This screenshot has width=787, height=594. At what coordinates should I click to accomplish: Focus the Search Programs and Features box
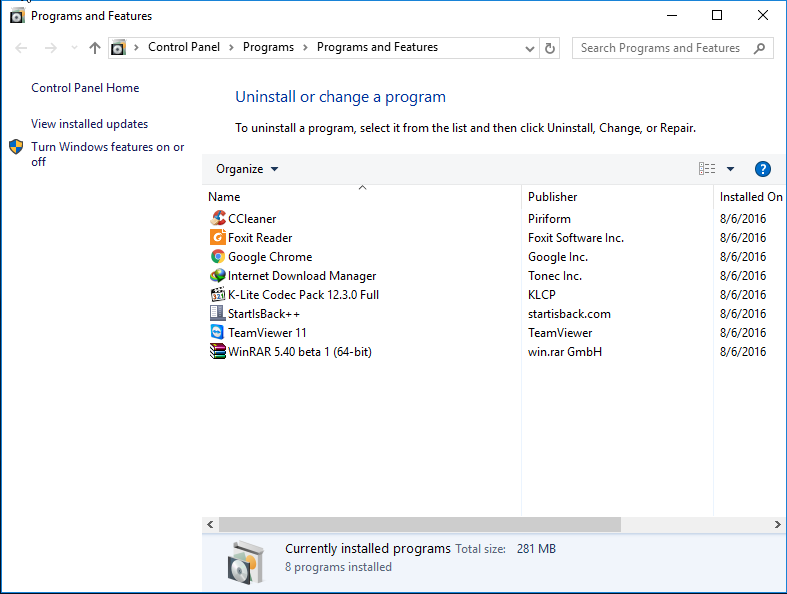673,48
